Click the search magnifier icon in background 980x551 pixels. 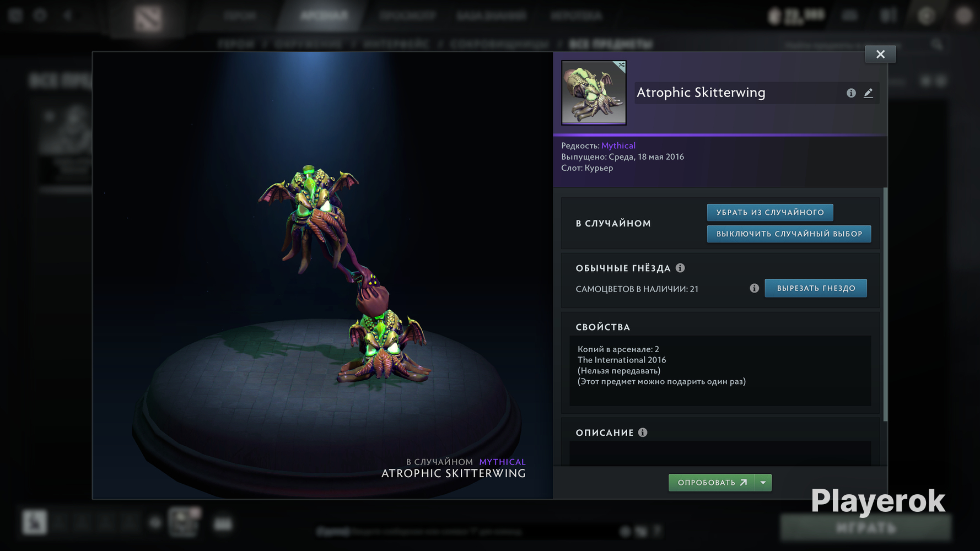937,45
